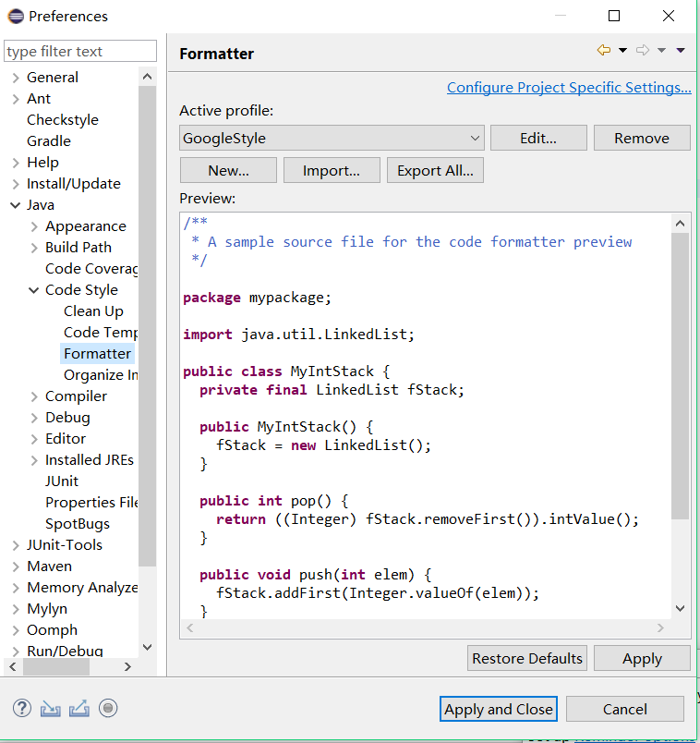Click Configure Project Specific Settings link

(568, 87)
